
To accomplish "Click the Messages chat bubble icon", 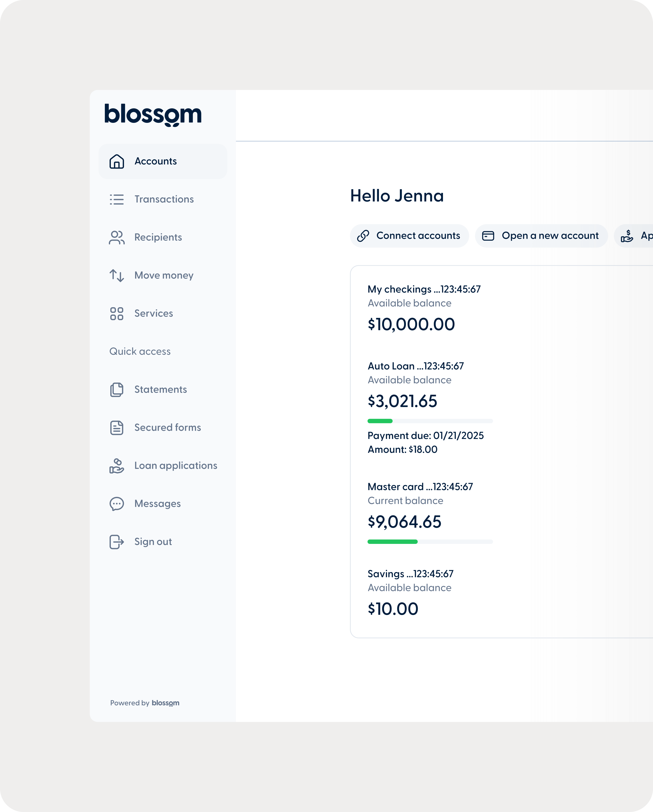I will pyautogui.click(x=117, y=504).
